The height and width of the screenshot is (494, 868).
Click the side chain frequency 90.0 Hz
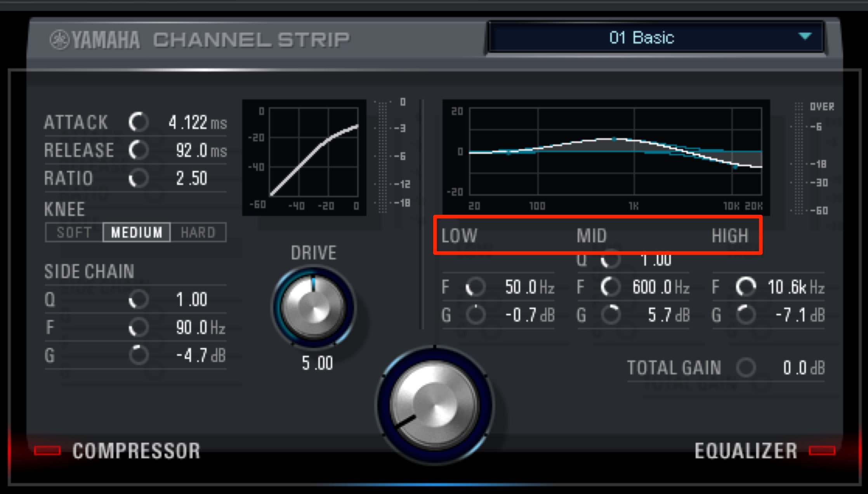coord(201,327)
